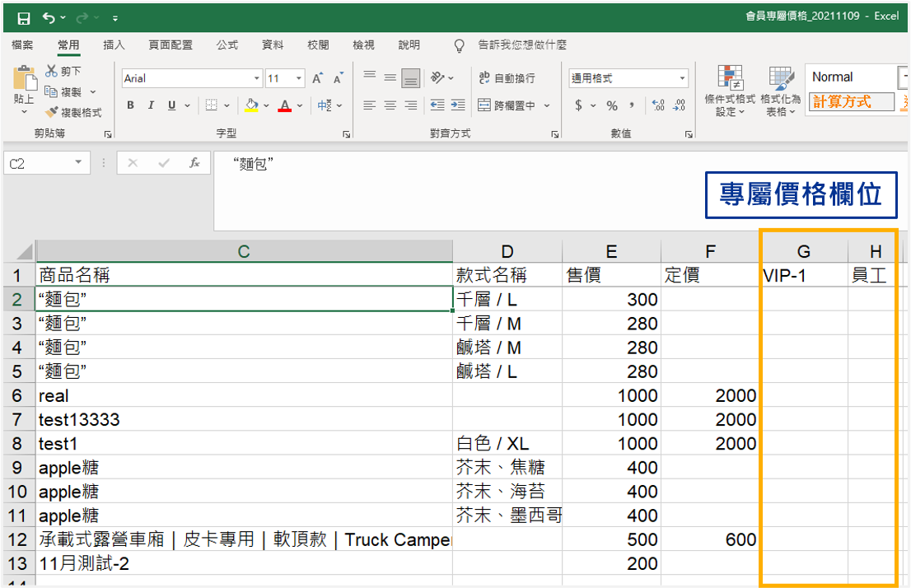Apply the Normal cell style
This screenshot has width=911, height=588.
click(x=850, y=77)
